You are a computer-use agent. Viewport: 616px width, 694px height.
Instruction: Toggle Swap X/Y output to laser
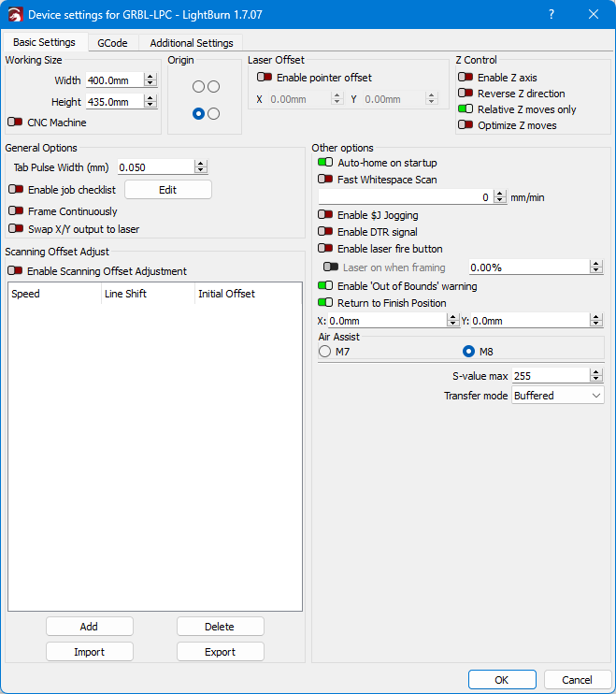pos(16,228)
